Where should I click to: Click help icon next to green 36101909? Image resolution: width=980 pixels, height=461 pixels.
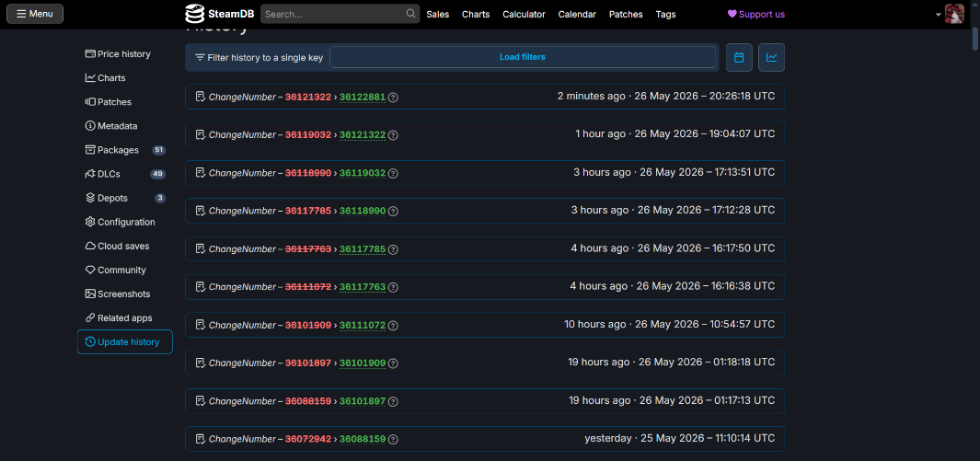pos(393,363)
